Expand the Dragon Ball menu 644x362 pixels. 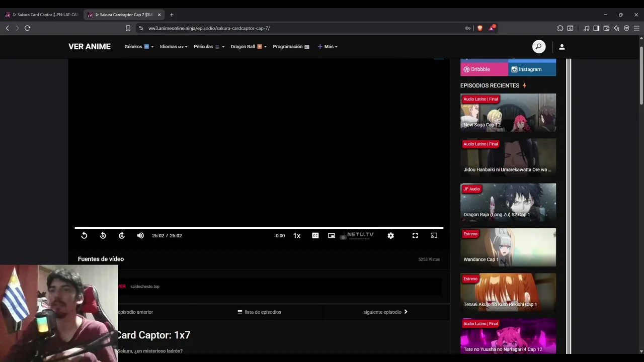click(248, 47)
